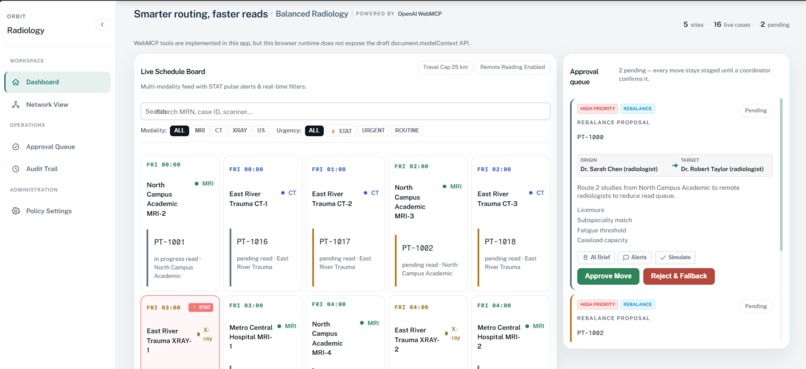Filter modality by XRAY
Image resolution: width=806 pixels, height=369 pixels.
pyautogui.click(x=240, y=131)
